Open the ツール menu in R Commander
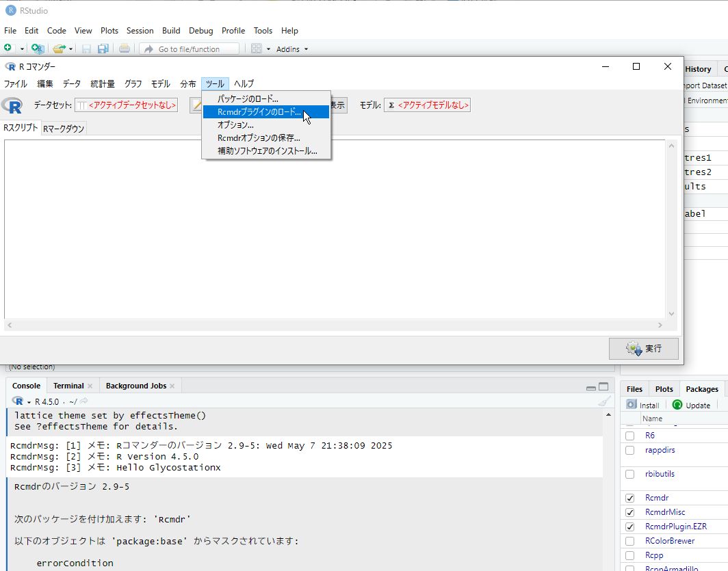Screen dimensions: 728x571 [x=215, y=84]
